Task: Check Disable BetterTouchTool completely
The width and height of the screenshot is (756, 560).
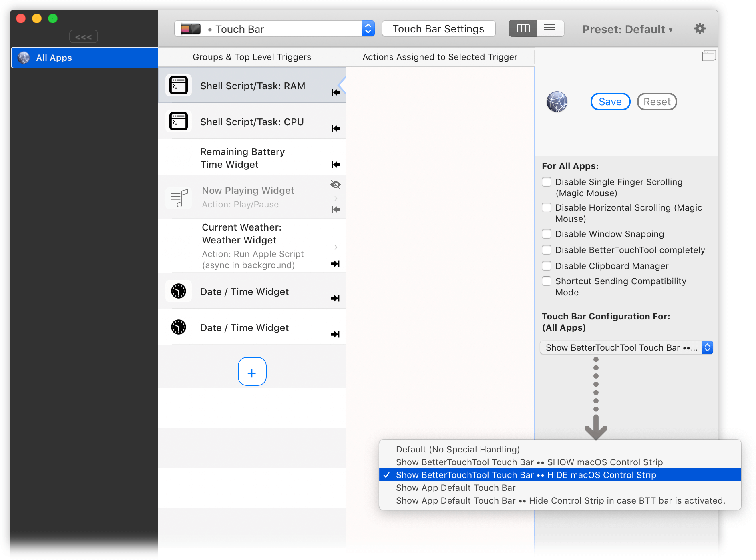Action: click(x=547, y=250)
